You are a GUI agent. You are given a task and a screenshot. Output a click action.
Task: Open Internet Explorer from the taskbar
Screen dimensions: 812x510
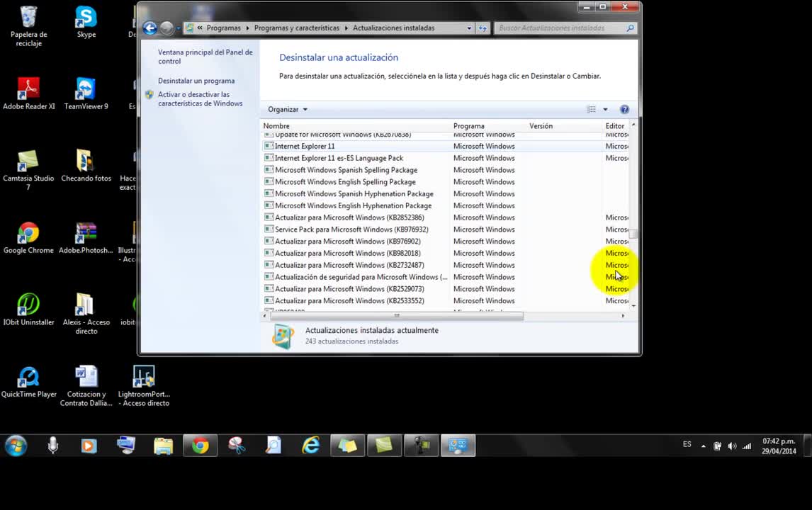(311, 446)
